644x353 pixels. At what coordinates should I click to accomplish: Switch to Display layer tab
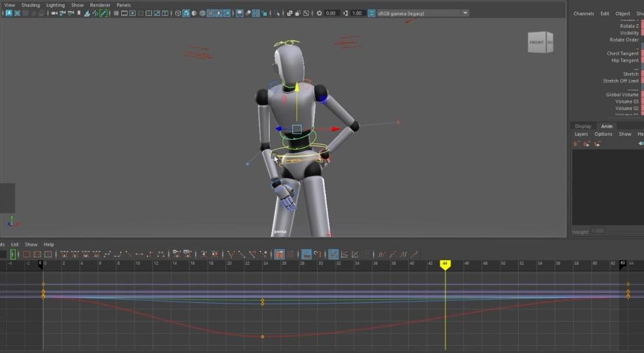coord(583,126)
